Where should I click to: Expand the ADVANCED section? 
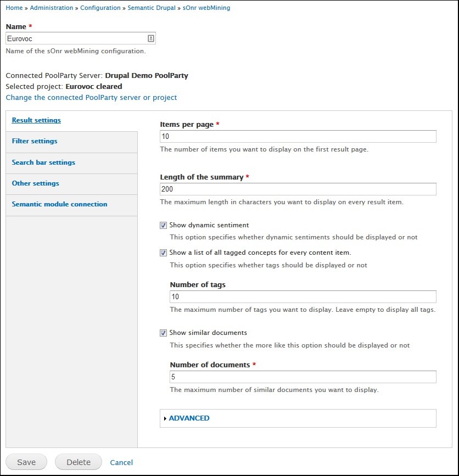[189, 418]
